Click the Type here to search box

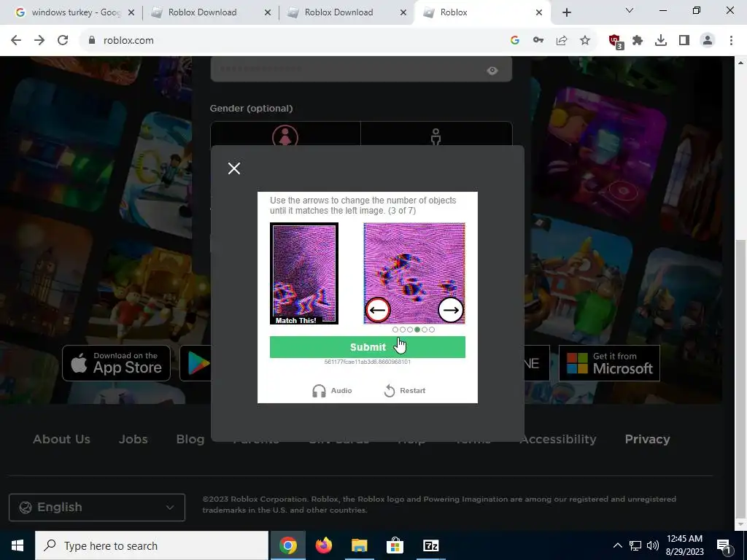[152, 545]
